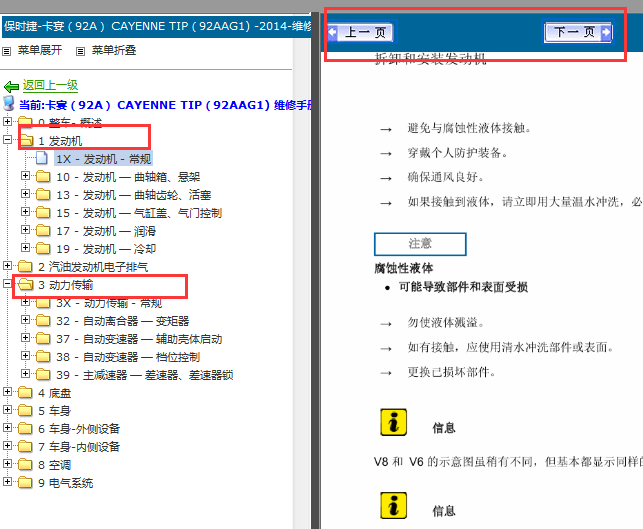Screen dimensions: 643x529
Task: Expand 32 - 自动离合器 — 变矩器
Action: (25, 319)
